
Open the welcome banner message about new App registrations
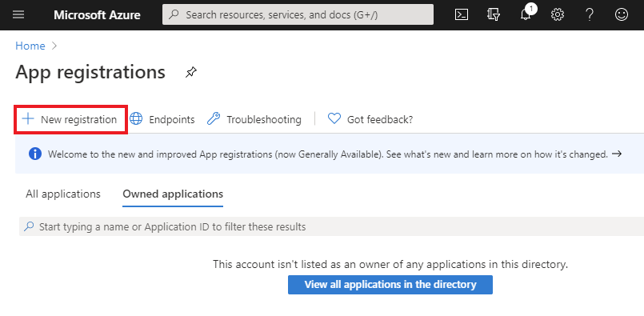328,154
